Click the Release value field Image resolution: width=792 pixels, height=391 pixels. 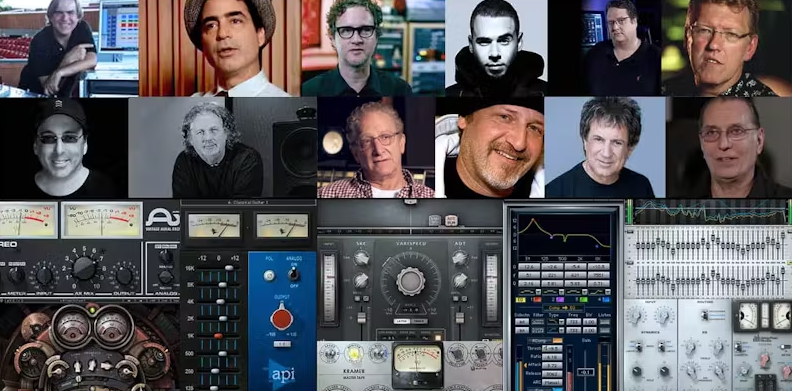[x=552, y=373]
